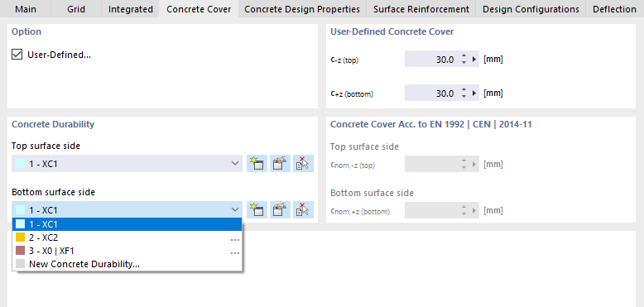Choose 3 - X0 | XF1 option
Image resolution: width=644 pixels, height=307 pixels.
(127, 251)
